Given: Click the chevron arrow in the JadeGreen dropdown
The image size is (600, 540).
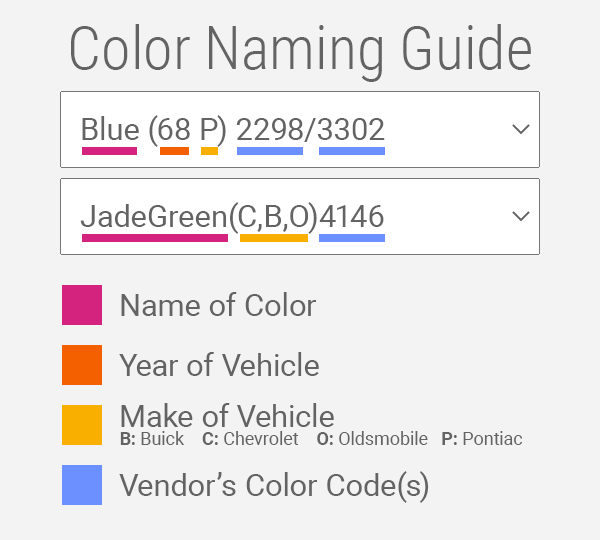Looking at the screenshot, I should [521, 216].
